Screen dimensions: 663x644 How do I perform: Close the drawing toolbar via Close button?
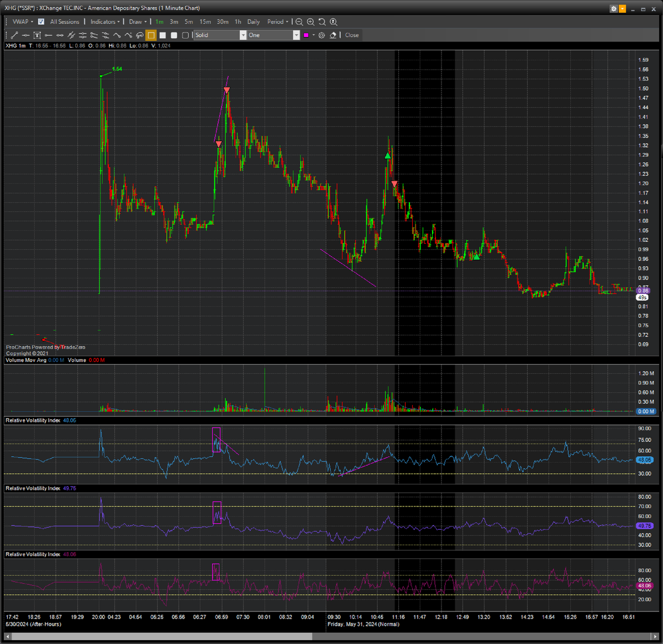point(352,35)
